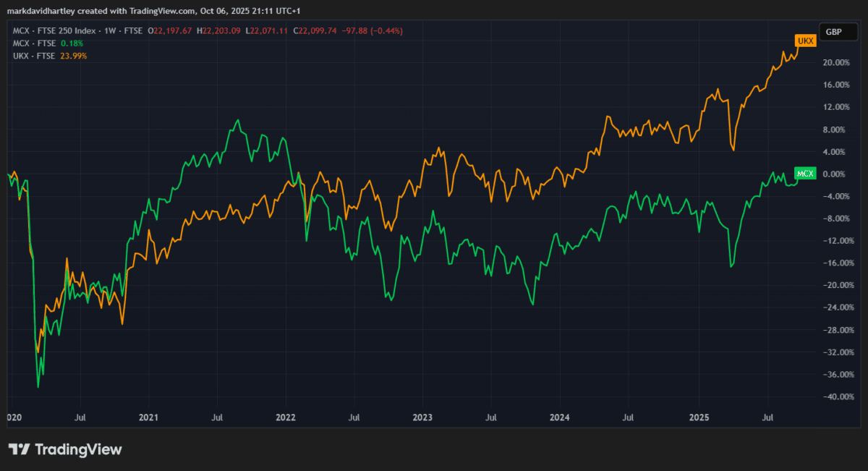Click the 23.99% orange value
The height and width of the screenshot is (471, 868).
75,56
